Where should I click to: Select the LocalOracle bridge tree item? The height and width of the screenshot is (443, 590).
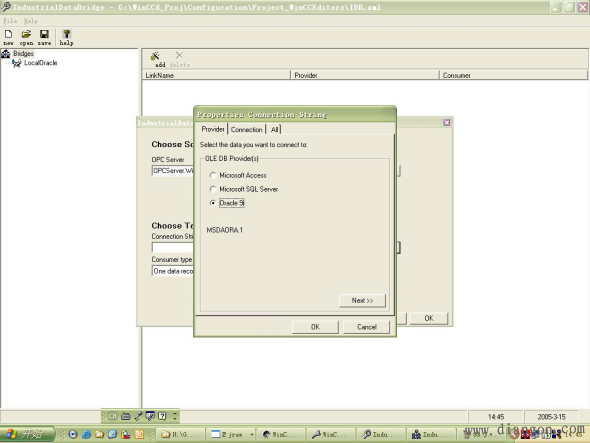(40, 63)
